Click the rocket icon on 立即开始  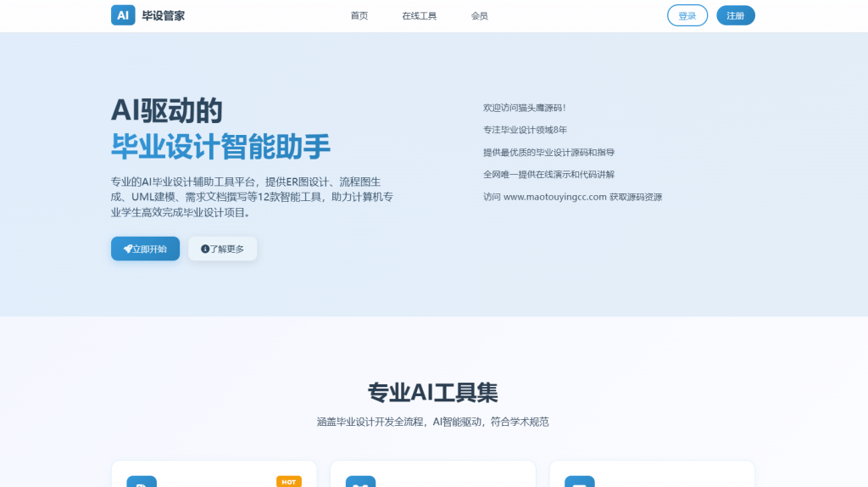click(x=128, y=249)
